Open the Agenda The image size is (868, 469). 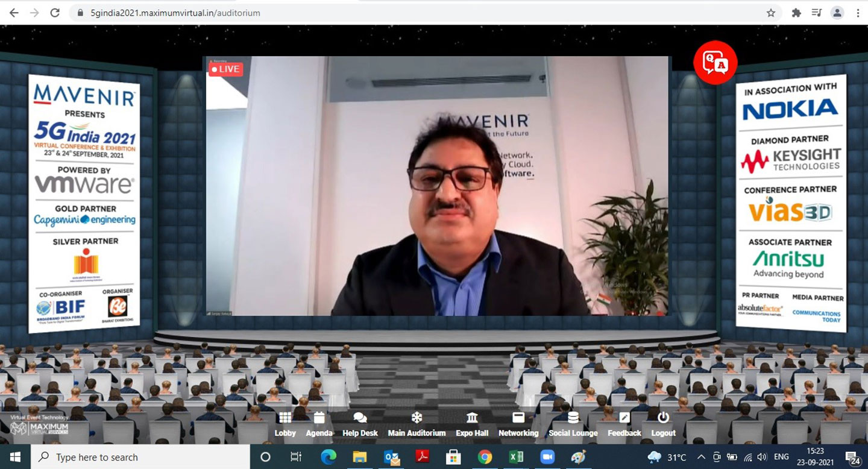pos(319,425)
